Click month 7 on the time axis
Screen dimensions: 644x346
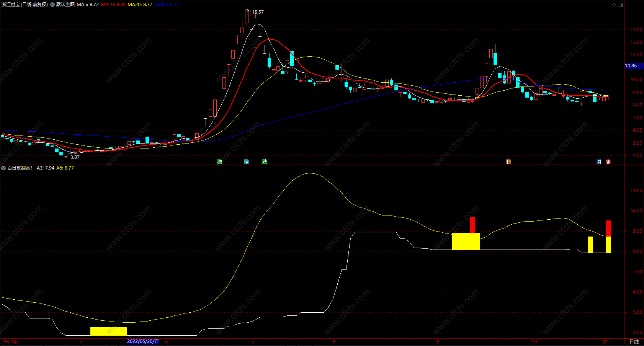point(253,342)
